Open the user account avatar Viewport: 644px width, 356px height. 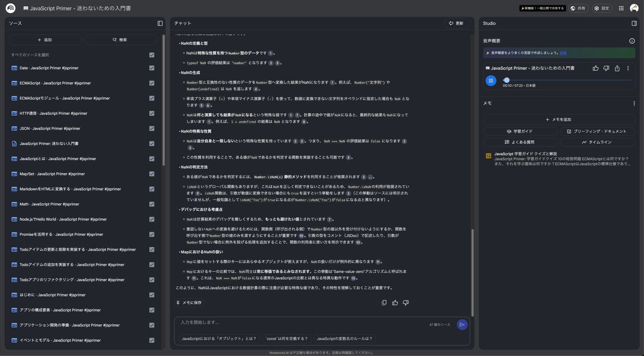[x=634, y=8]
